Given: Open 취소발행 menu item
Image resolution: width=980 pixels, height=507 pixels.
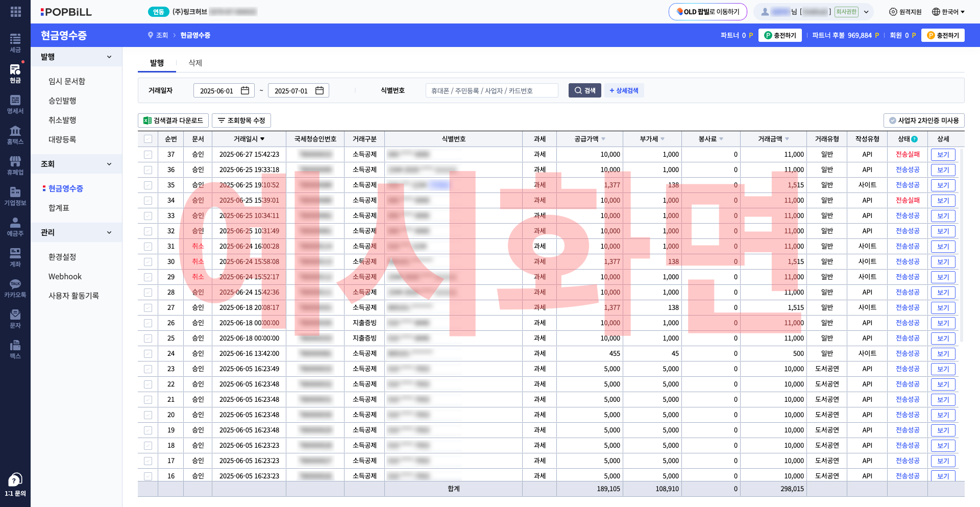Looking at the screenshot, I should point(62,120).
